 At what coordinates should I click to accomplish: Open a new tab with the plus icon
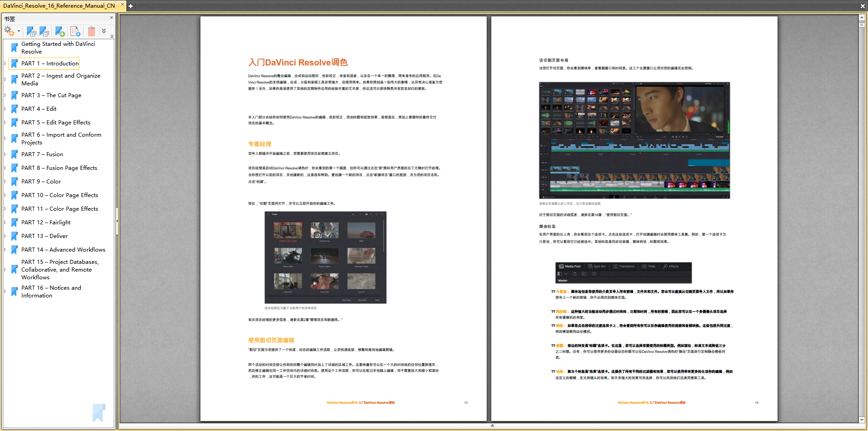(130, 6)
